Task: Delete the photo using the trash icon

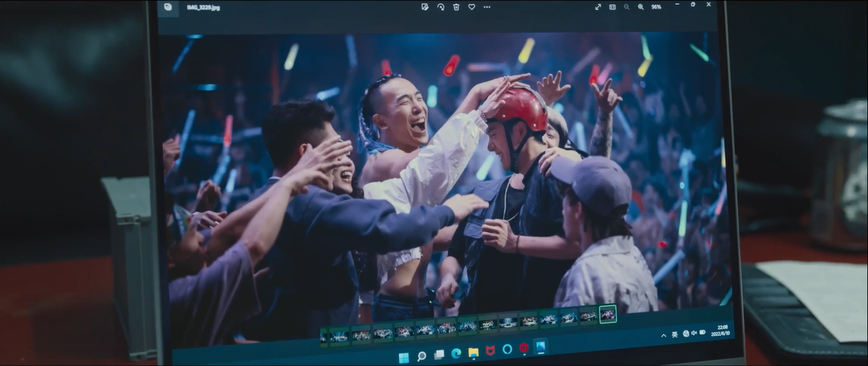Action: pyautogui.click(x=456, y=7)
